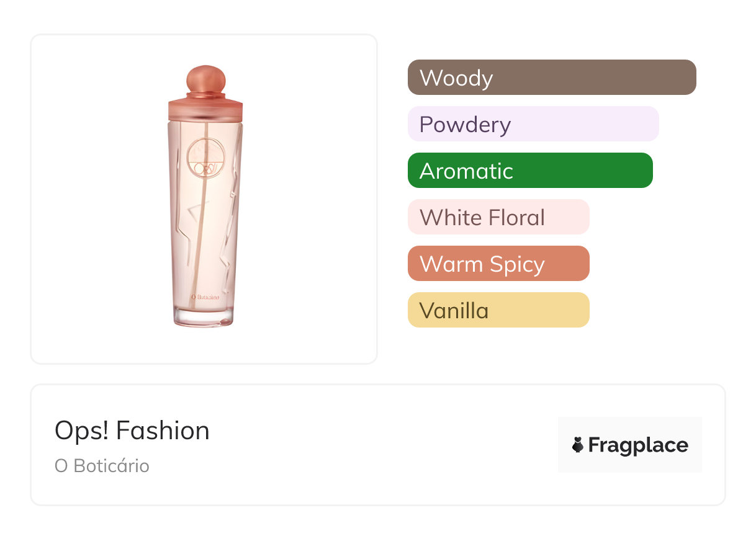Click the green Aromatic accord bar
The height and width of the screenshot is (536, 756).
[x=529, y=171]
